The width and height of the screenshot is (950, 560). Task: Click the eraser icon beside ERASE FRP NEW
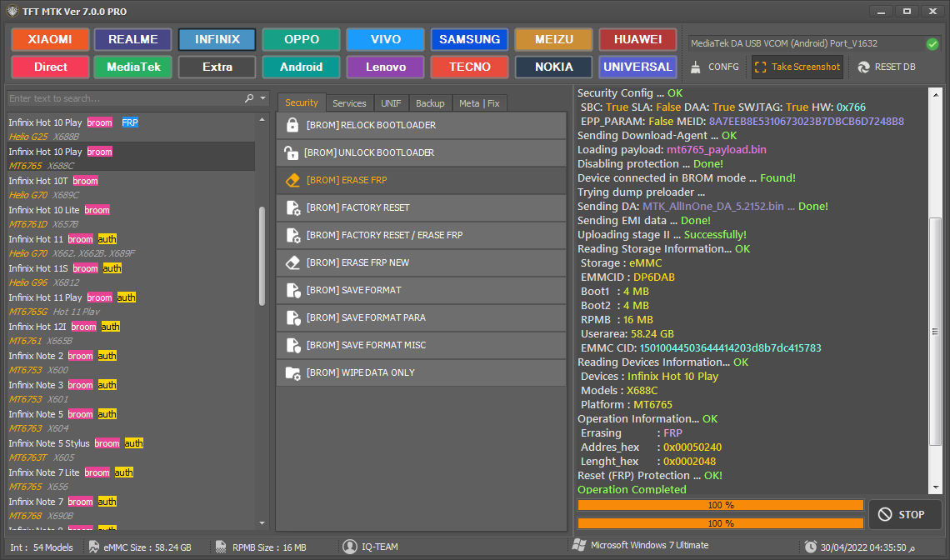click(x=292, y=262)
